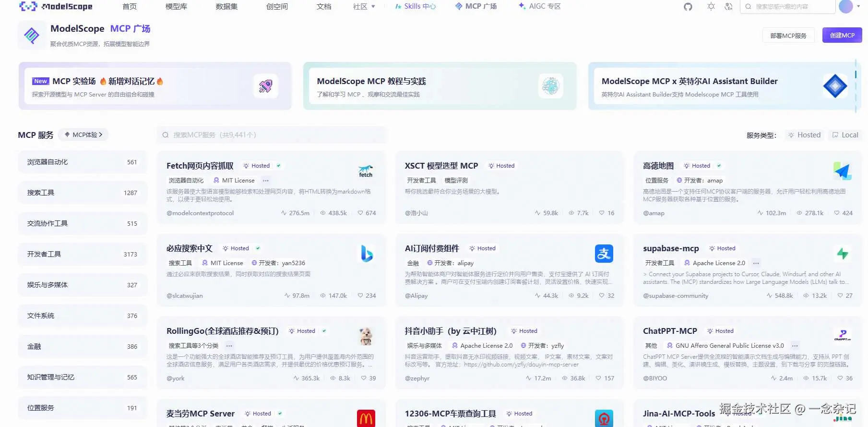Click the Bing logo on 必应搜索中文 card
The image size is (868, 427).
[367, 254]
